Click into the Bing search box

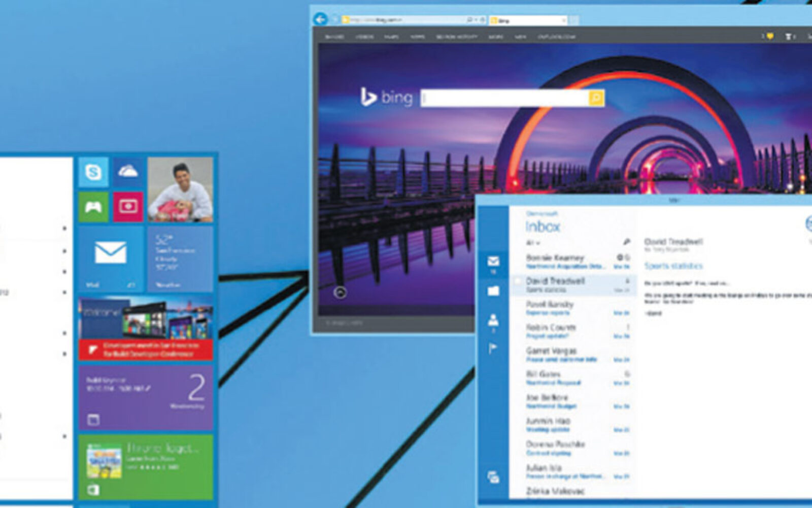tap(505, 98)
